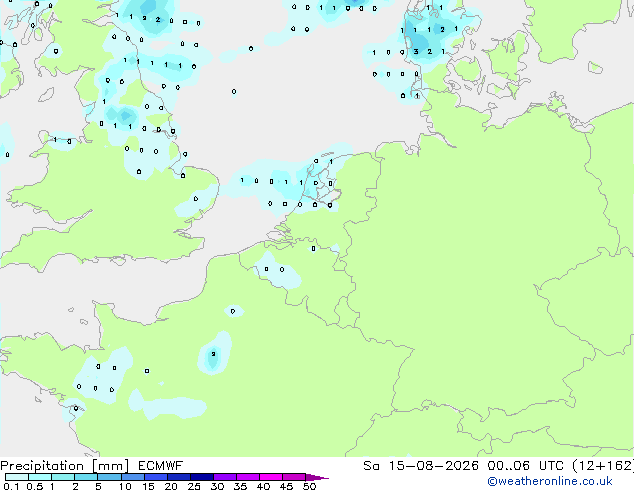The image size is (634, 490).
Task: Click the '20' legend scale number
Action: point(171,486)
